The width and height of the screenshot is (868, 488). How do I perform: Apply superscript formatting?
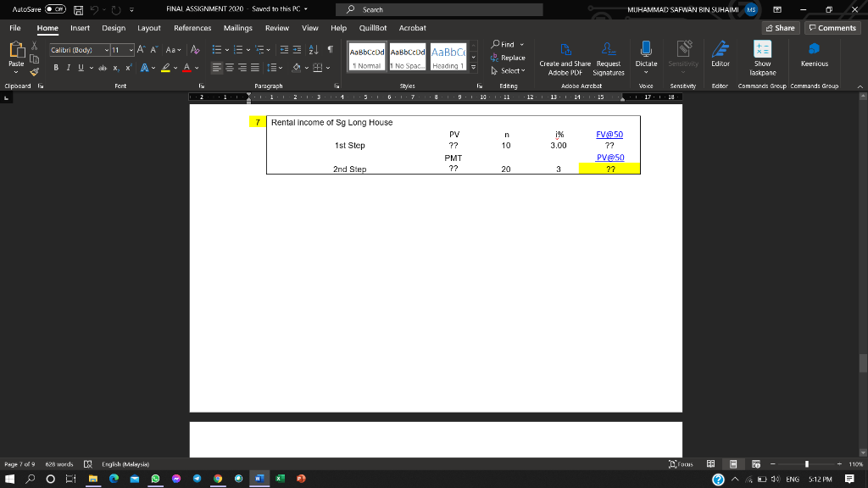tap(129, 68)
